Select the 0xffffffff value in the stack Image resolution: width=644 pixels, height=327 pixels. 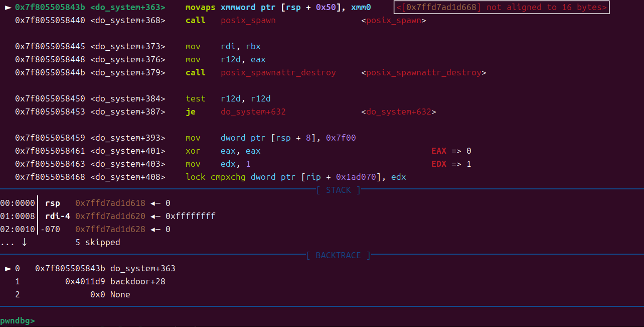(190, 216)
